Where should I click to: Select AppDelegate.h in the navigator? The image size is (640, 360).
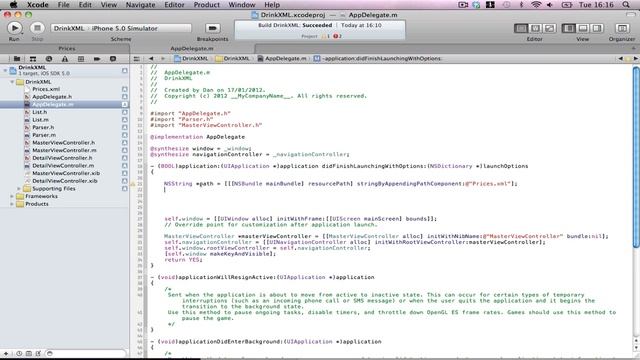coord(52,97)
